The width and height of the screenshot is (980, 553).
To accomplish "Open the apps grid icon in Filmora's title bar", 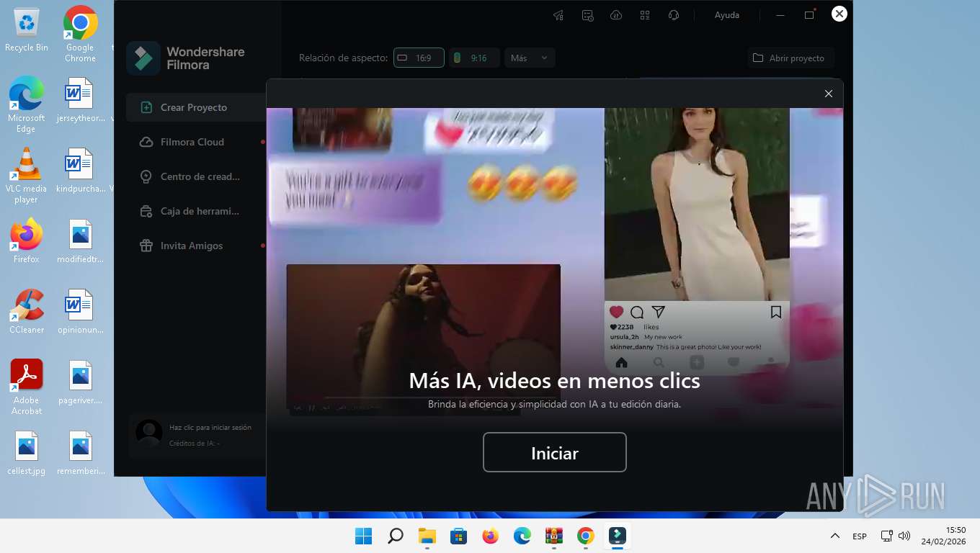I will tap(645, 15).
